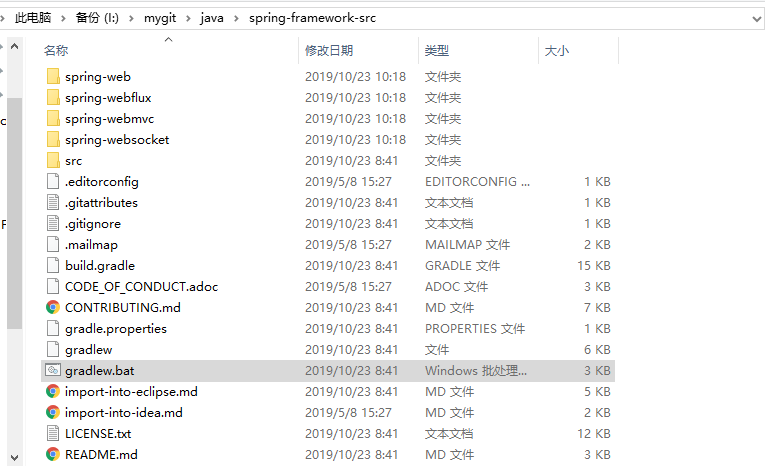Select the src folder icon

[x=53, y=161]
